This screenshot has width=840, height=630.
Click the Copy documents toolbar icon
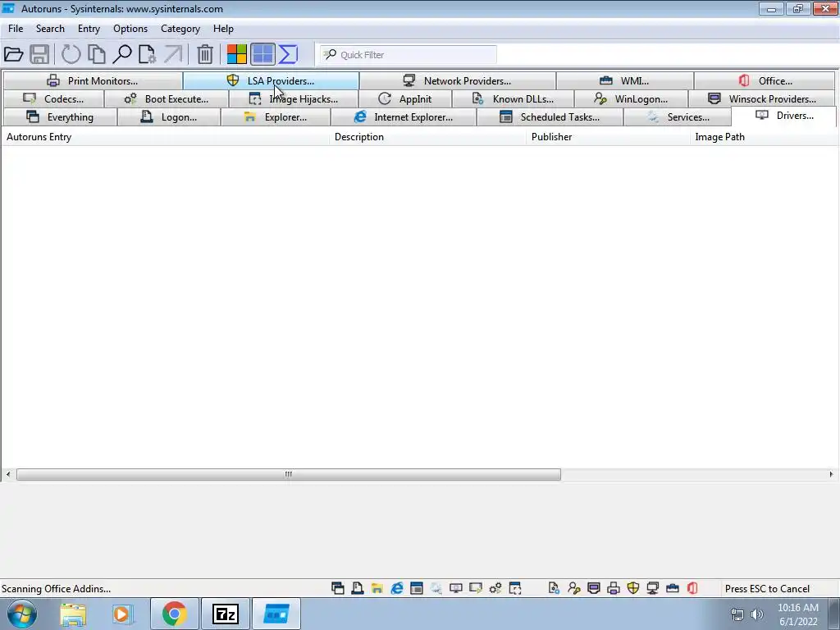(97, 54)
